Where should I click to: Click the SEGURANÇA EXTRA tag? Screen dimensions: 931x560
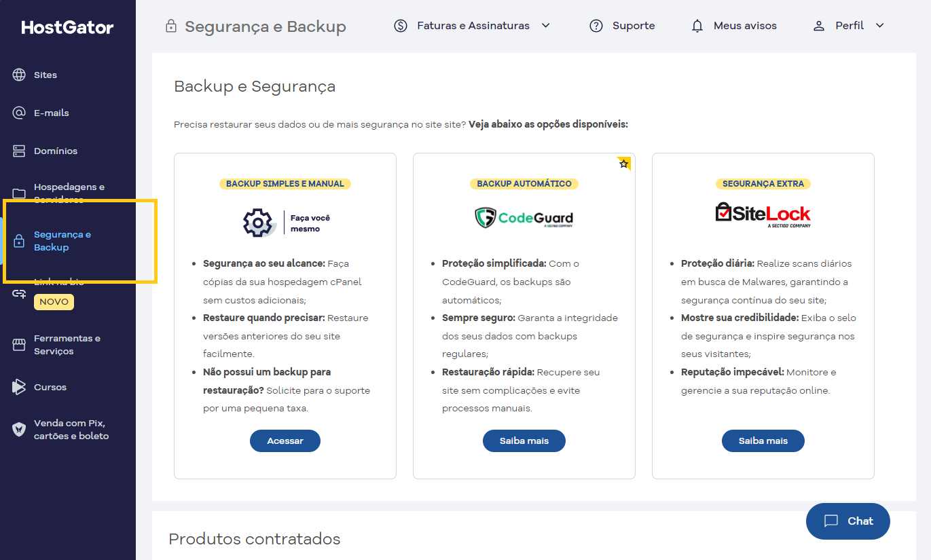[x=763, y=184]
